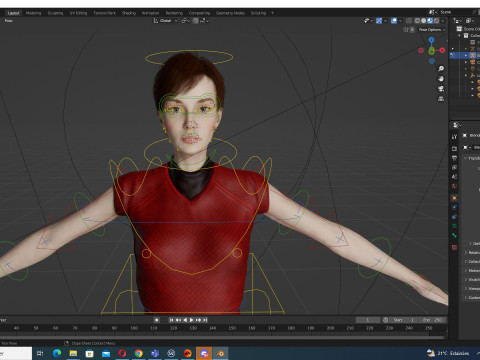Open the World properties tab
Screen dimensions: 480x360
click(454, 186)
